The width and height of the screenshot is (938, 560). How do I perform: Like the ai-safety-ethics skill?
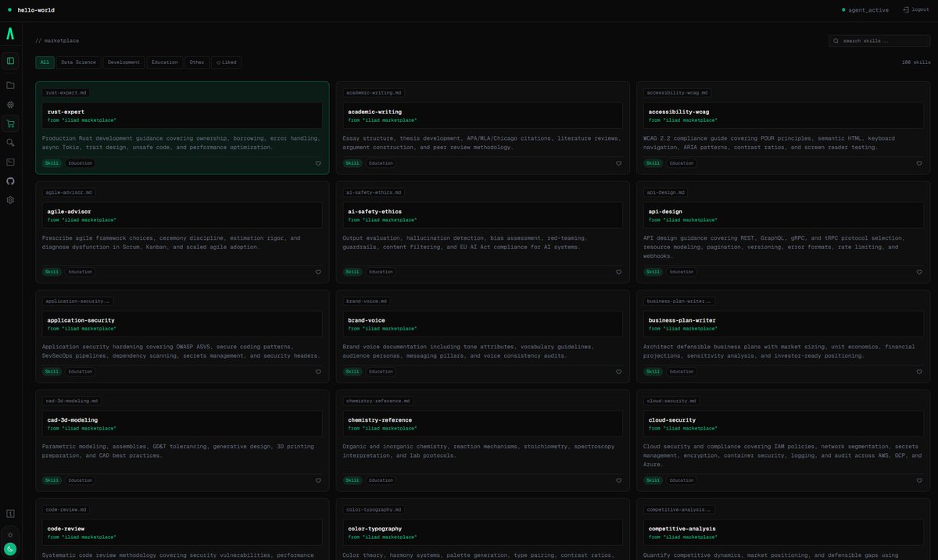click(618, 272)
